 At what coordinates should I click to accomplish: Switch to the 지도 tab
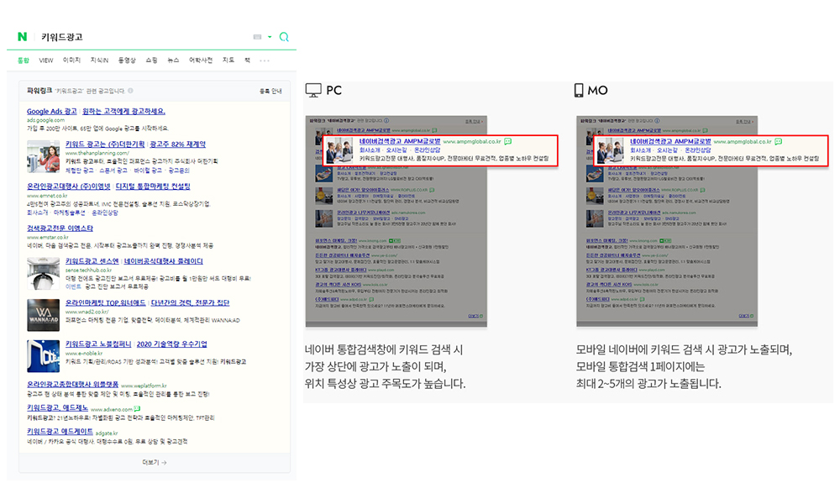(228, 60)
